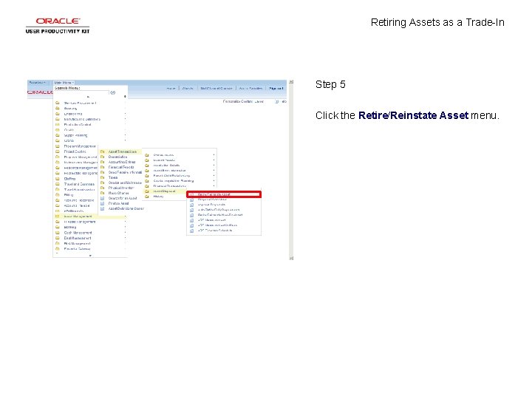Viewport: 532px width, 399px height.
Task: Expand the Leased Assets submenu arrow
Action: pos(214,160)
